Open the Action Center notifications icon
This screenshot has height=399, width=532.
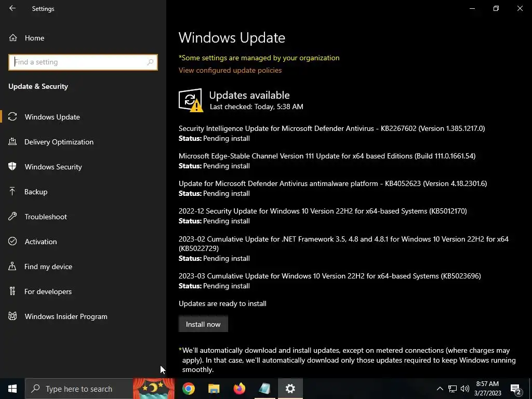516,389
